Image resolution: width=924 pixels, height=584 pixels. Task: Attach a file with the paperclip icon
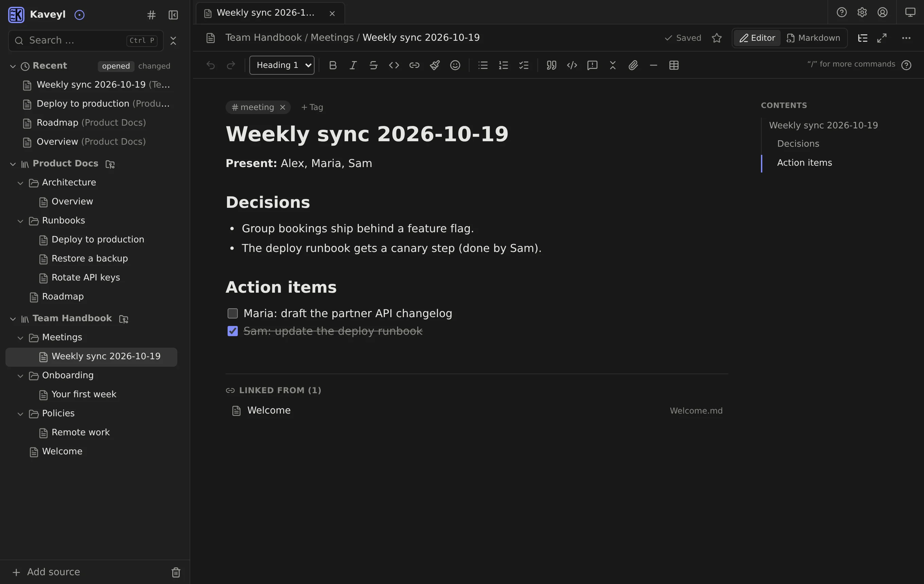(x=633, y=65)
